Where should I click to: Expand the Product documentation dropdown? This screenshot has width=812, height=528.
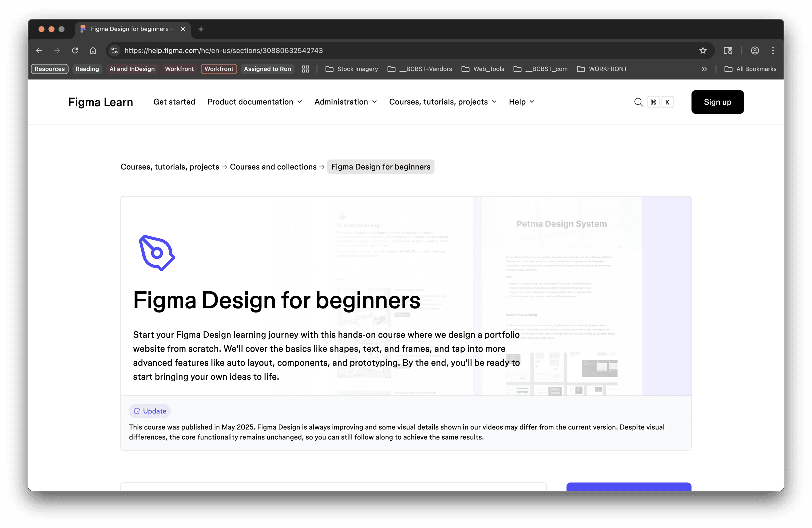(254, 102)
